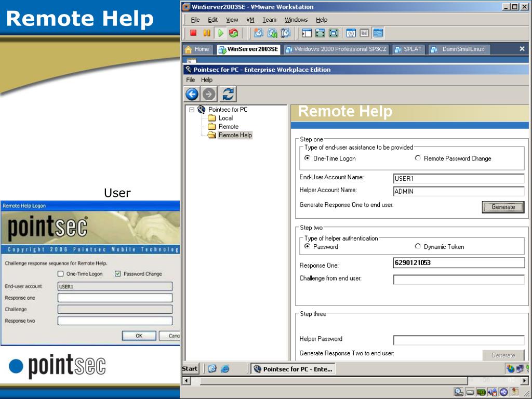Click the Refresh icon in Pointsec toolbar
The image size is (532, 399).
click(228, 94)
